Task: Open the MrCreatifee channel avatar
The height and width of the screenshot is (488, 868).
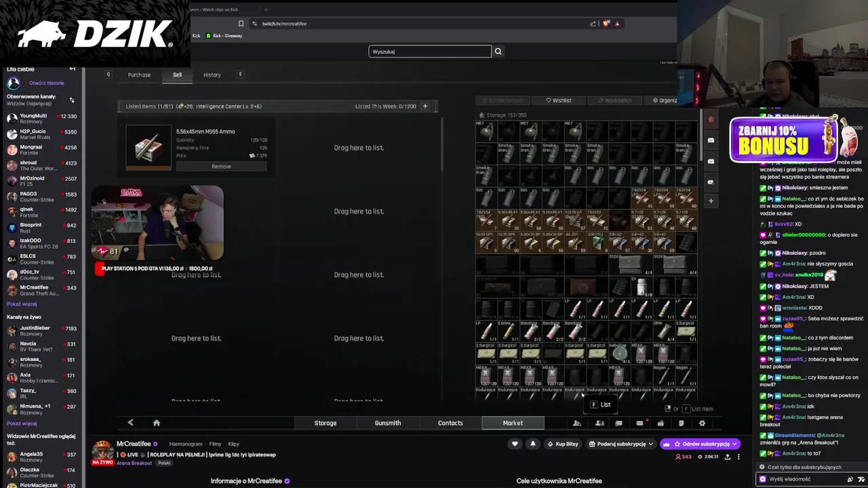Action: coord(102,451)
